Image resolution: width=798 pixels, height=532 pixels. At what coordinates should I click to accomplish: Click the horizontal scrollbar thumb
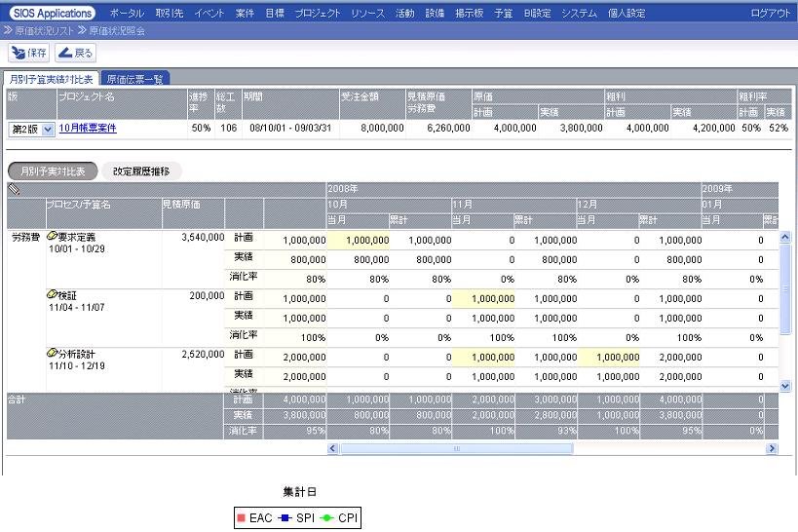457,448
